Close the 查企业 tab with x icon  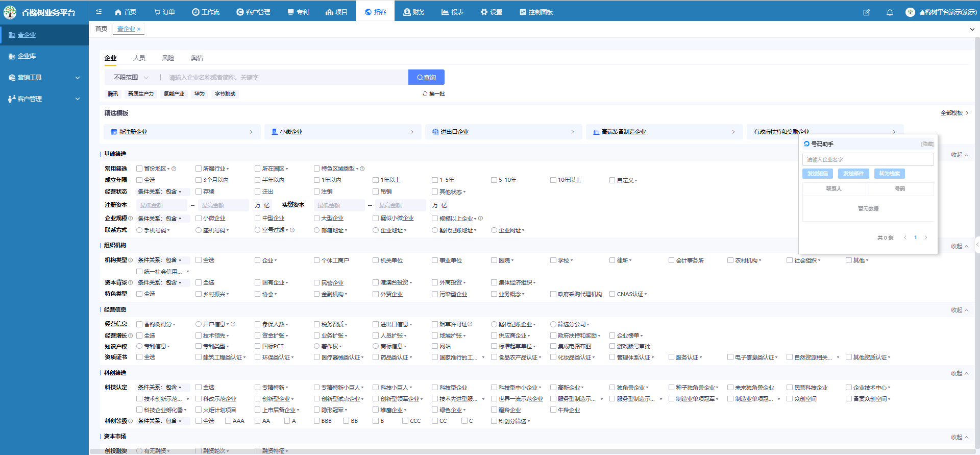tap(139, 29)
